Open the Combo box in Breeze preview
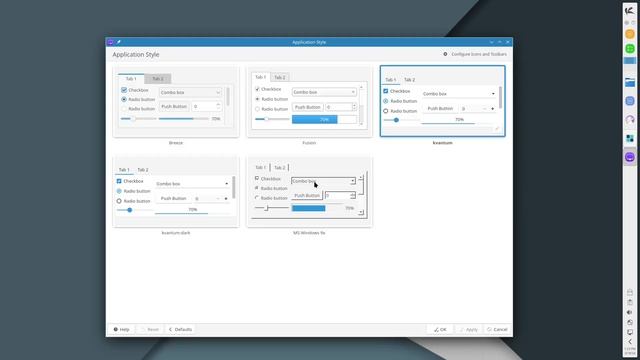 190,93
